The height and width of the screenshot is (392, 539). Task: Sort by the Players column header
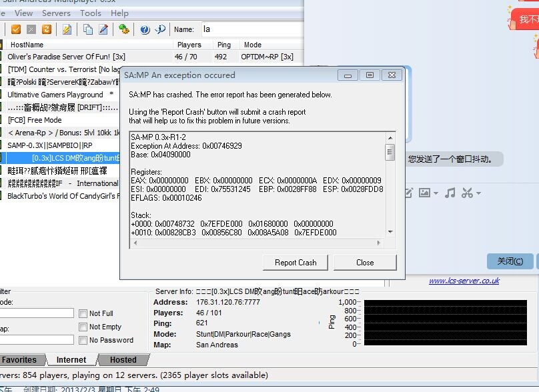[193, 45]
